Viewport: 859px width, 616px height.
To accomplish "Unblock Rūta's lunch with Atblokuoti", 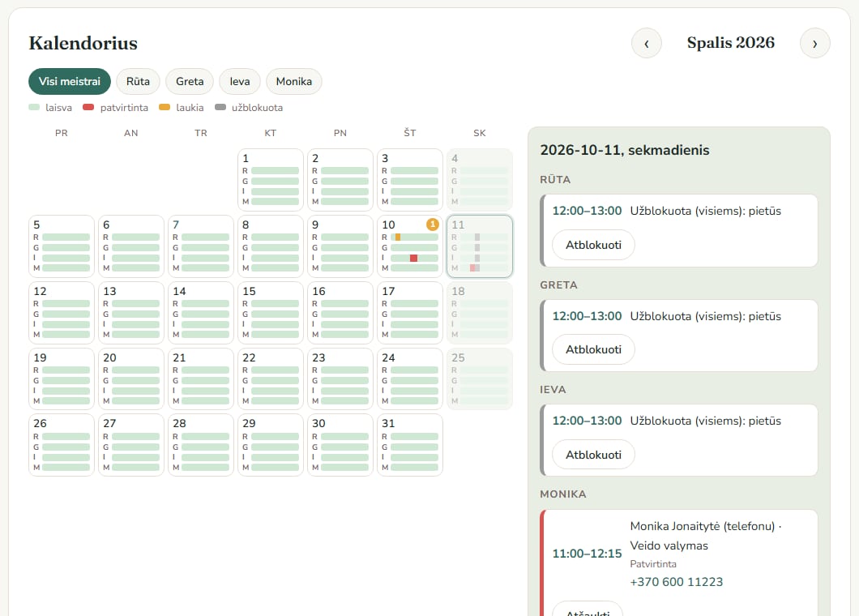I will click(x=593, y=245).
